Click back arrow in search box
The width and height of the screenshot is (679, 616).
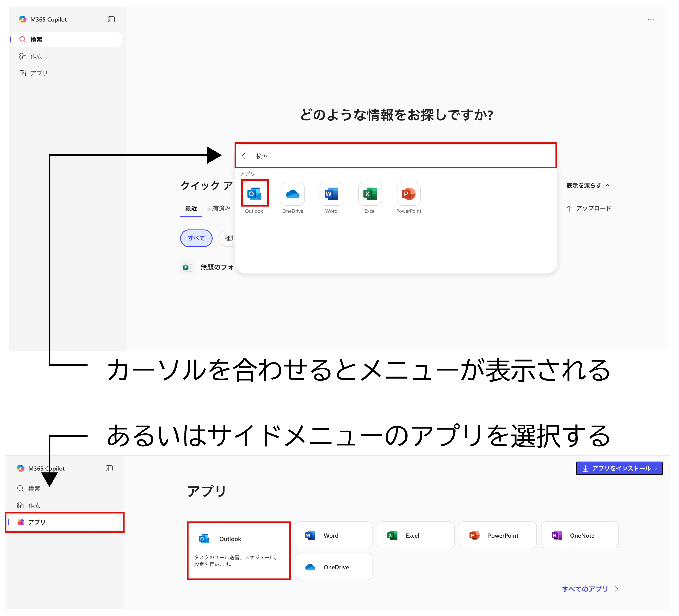tap(245, 156)
